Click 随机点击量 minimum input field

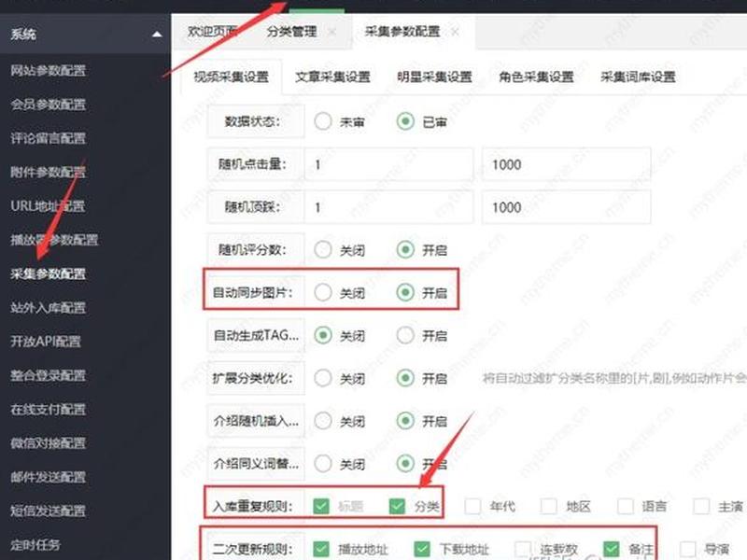[388, 165]
